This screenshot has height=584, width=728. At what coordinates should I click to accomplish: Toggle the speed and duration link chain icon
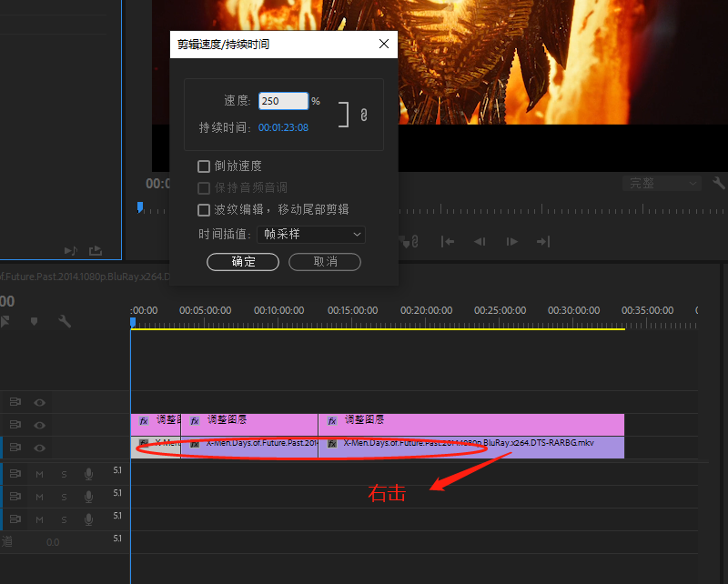(364, 115)
